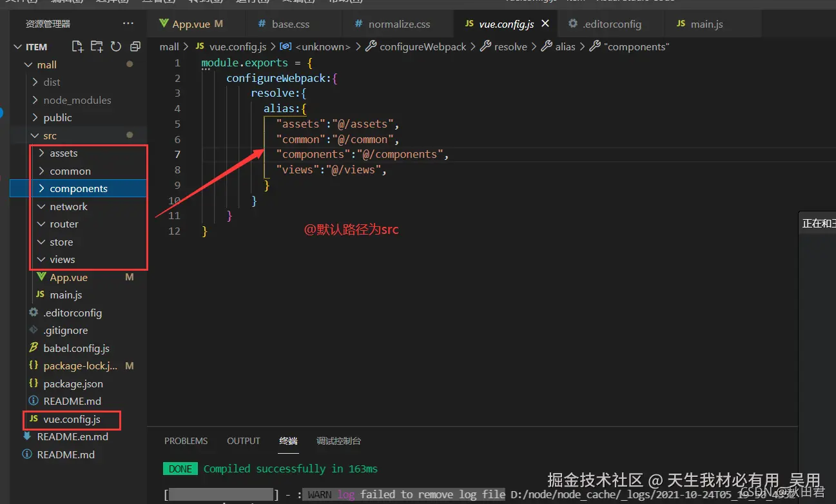This screenshot has height=504, width=836.
Task: Open root-level README.md below README.en.md
Action: tap(66, 454)
